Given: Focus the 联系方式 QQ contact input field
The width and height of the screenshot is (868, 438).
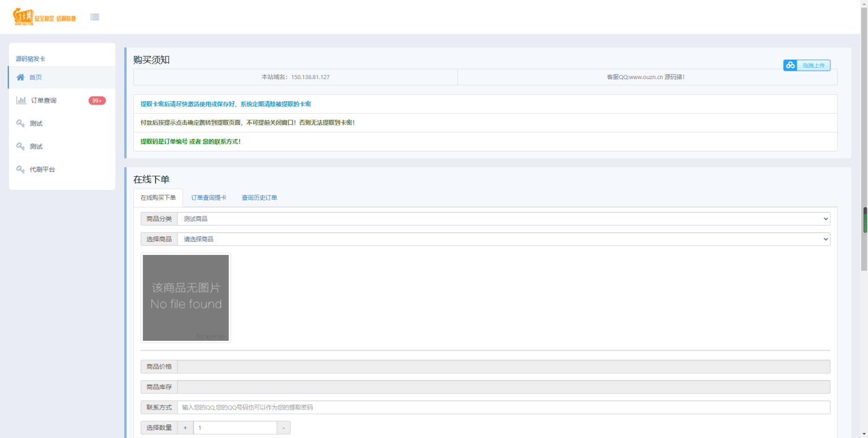Looking at the screenshot, I should tap(503, 407).
